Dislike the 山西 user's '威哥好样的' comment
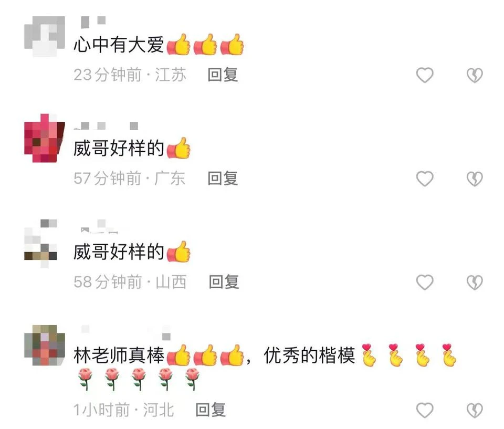 point(475,282)
